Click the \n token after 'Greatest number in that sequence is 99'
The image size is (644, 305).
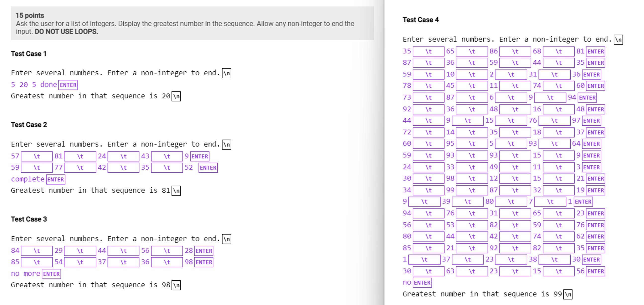568,294
